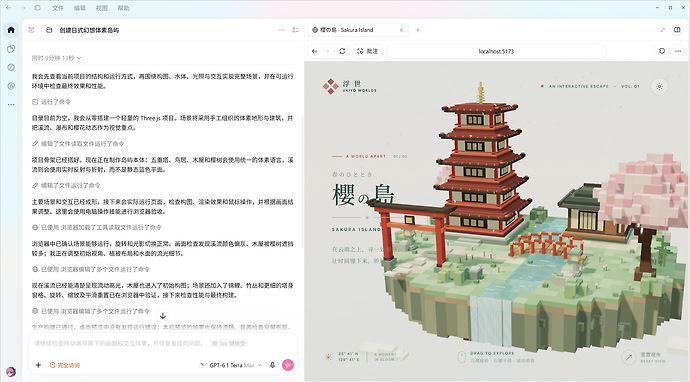Click the red torii gate model
690x382 pixels.
411,233
